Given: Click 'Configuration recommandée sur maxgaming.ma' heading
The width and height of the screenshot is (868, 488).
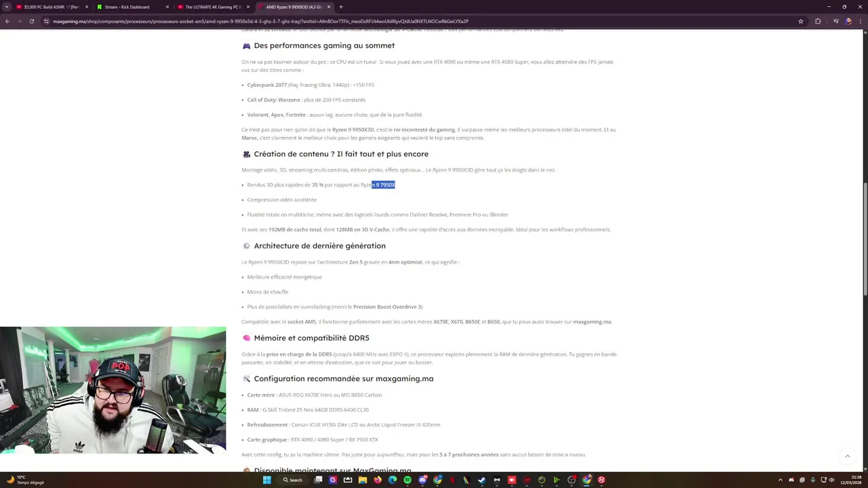Looking at the screenshot, I should click(343, 379).
